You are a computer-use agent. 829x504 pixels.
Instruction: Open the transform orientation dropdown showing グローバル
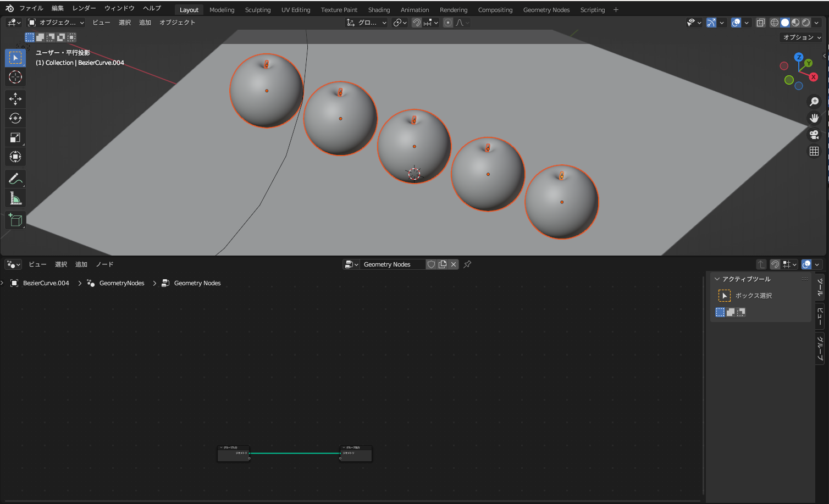[x=366, y=23]
